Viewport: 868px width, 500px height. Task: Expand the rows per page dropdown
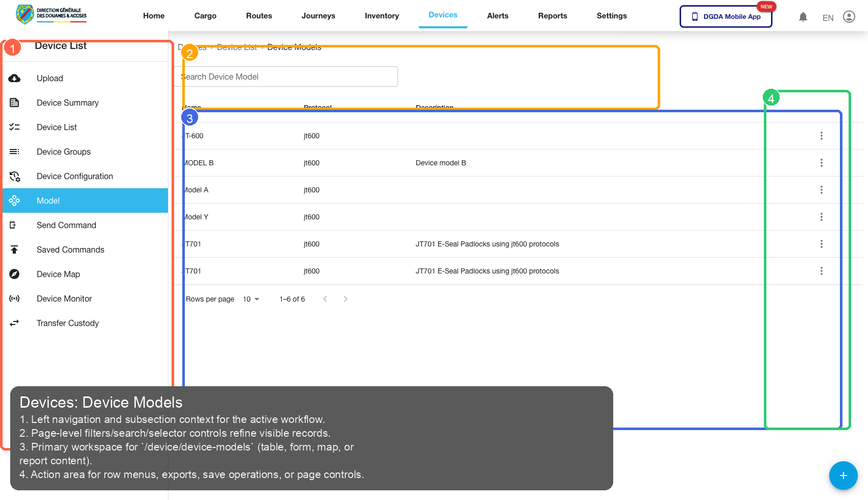251,299
